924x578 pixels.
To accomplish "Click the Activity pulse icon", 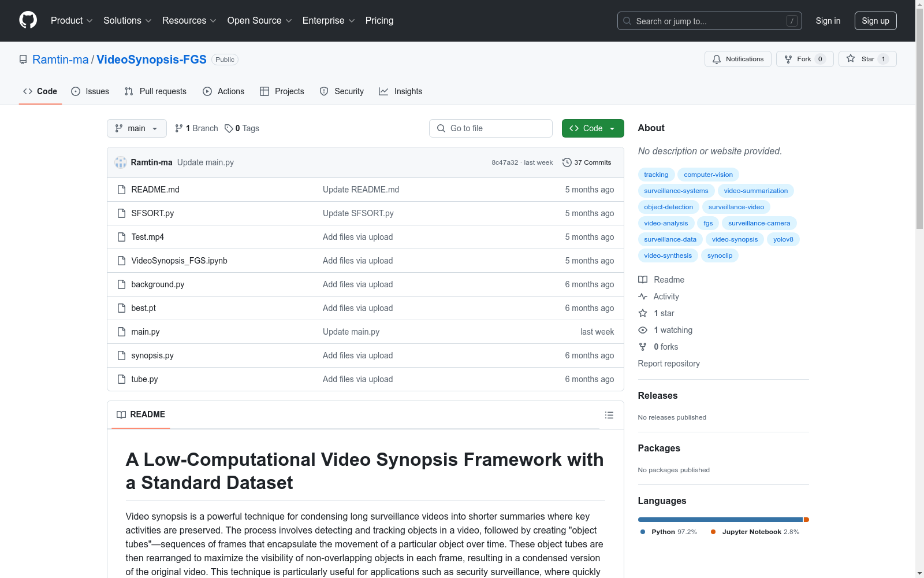I will (x=643, y=297).
